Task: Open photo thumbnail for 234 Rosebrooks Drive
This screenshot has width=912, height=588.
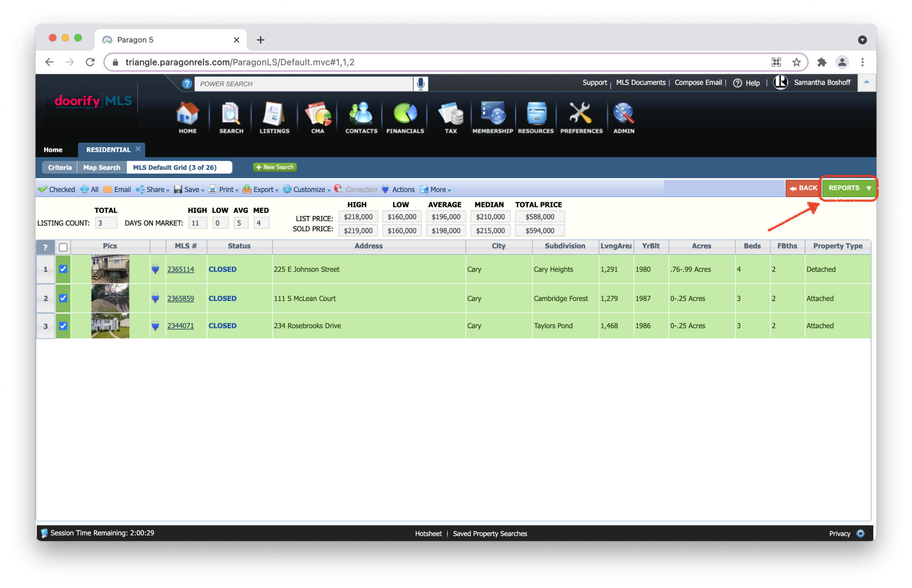Action: click(x=110, y=325)
